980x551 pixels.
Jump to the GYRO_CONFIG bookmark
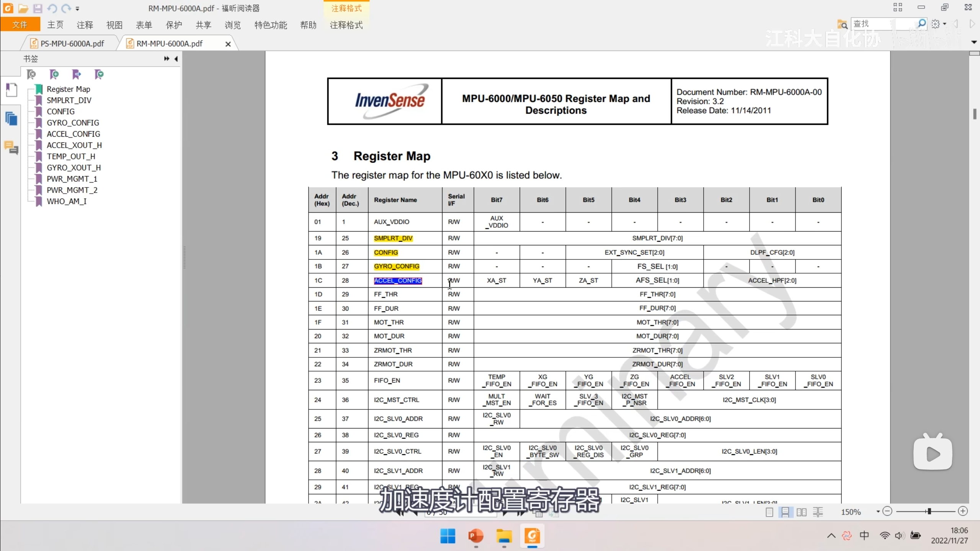73,123
